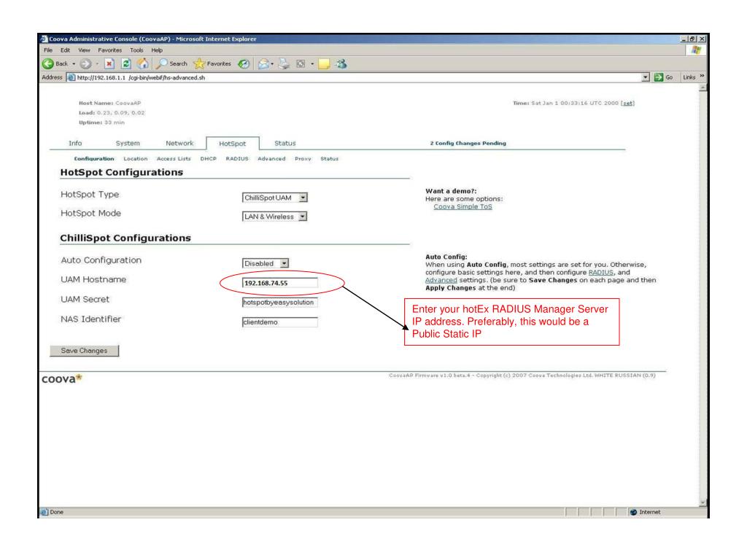This screenshot has width=747, height=560.
Task: Click the Internet zone status indicator
Action: [x=646, y=512]
